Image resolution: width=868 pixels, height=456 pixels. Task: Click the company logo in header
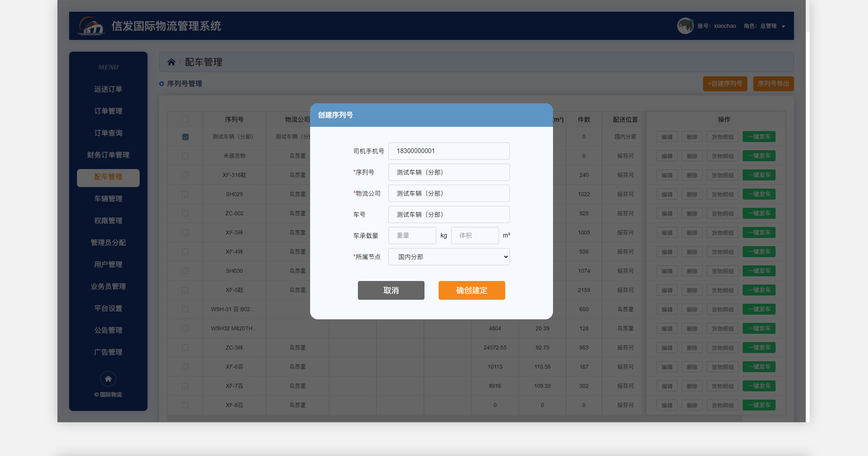coord(91,26)
